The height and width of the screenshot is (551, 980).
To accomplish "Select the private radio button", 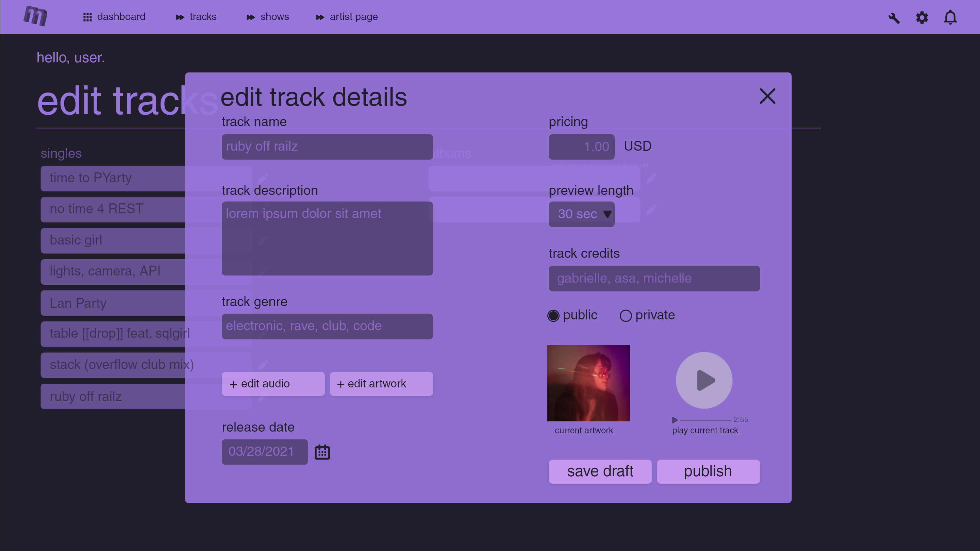I will coord(626,315).
